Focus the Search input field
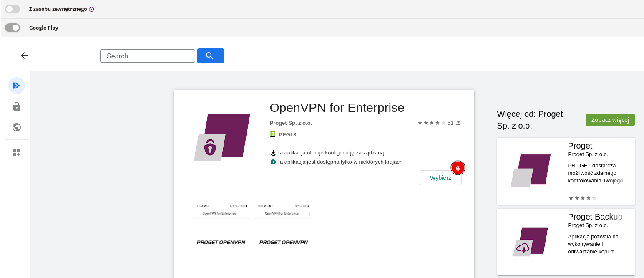The width and height of the screenshot is (644, 278). tap(148, 56)
